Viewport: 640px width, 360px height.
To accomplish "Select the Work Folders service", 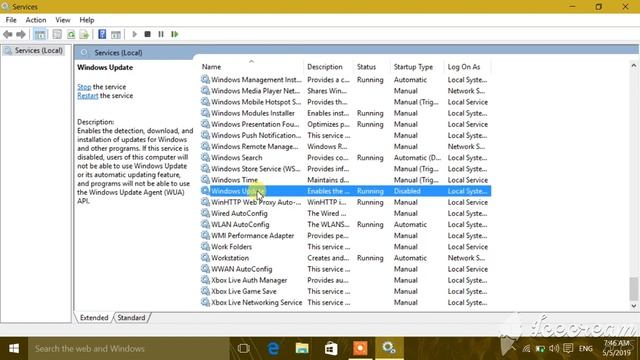I will [346, 247].
